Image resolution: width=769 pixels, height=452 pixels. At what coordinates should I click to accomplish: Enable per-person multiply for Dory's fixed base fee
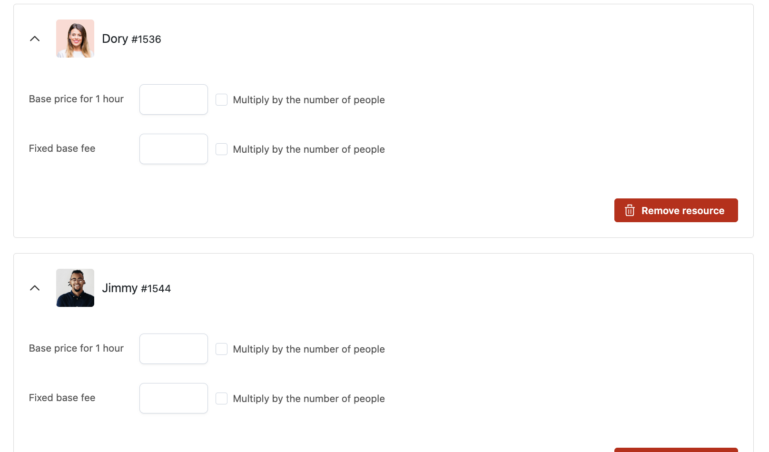[222, 149]
